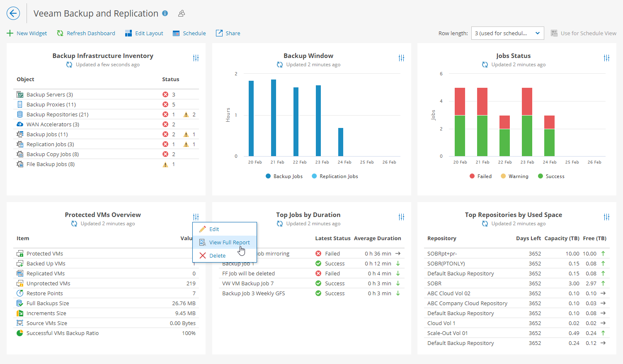The image size is (623, 364).
Task: Click the Full Backups Size row
Action: [x=106, y=303]
